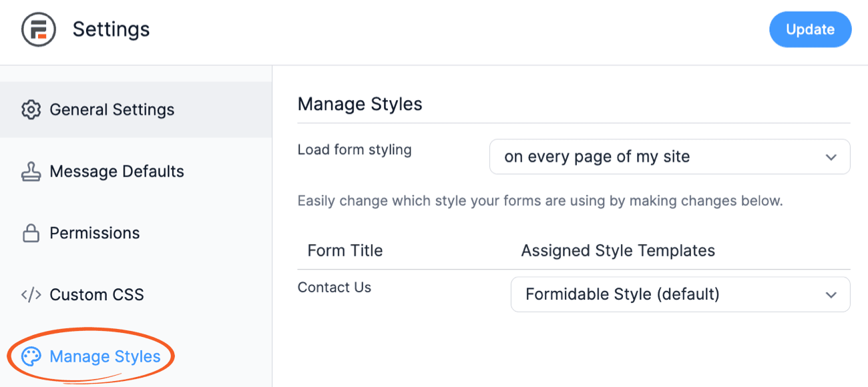Image resolution: width=868 pixels, height=387 pixels.
Task: Click the Formidable Forms logo icon
Action: point(38,30)
